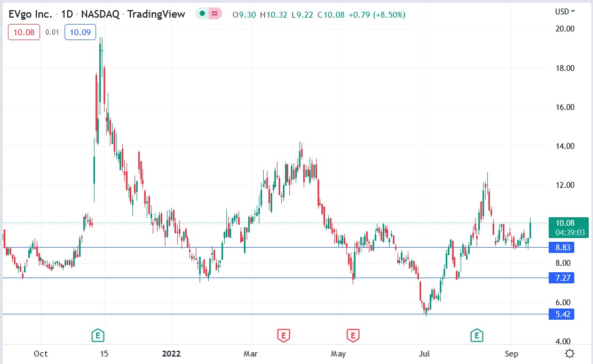
Task: Open chart settings gear icon
Action: click(x=570, y=353)
